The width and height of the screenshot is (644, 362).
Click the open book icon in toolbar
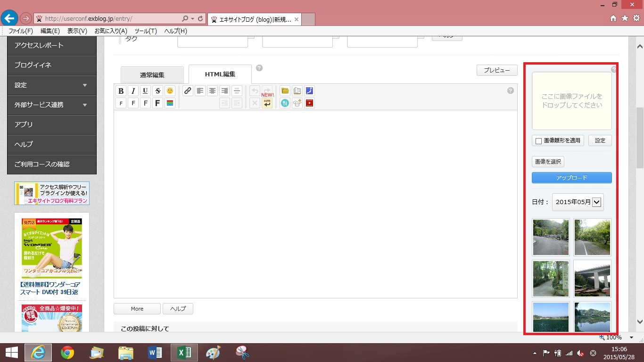coord(297,91)
